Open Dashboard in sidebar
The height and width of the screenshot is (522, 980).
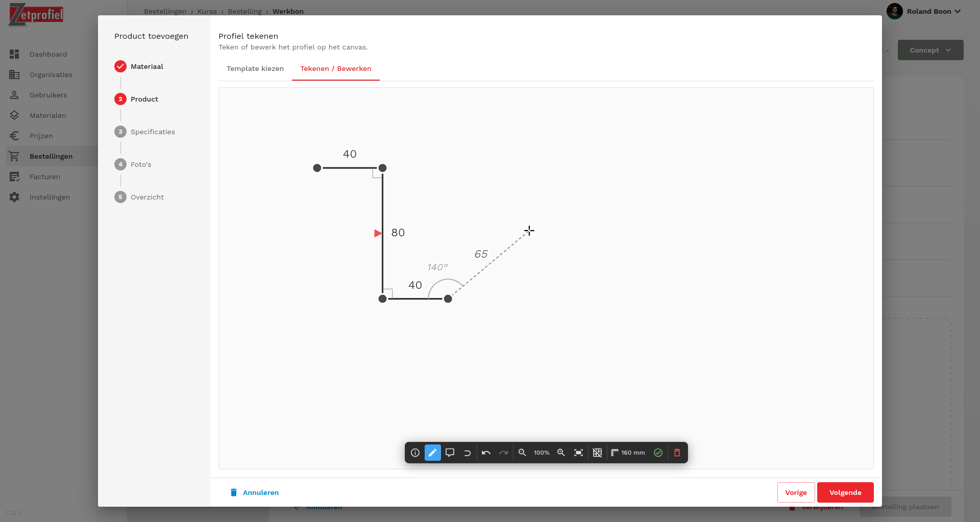(x=48, y=54)
